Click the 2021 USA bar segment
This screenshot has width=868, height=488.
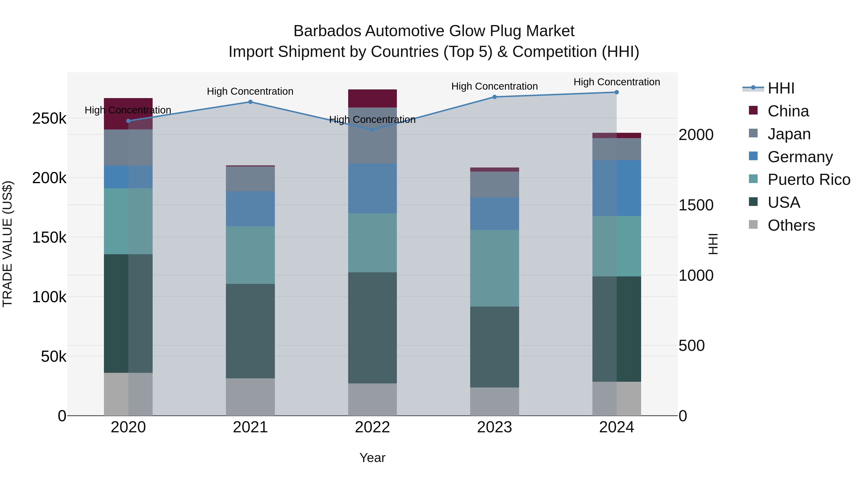[250, 331]
